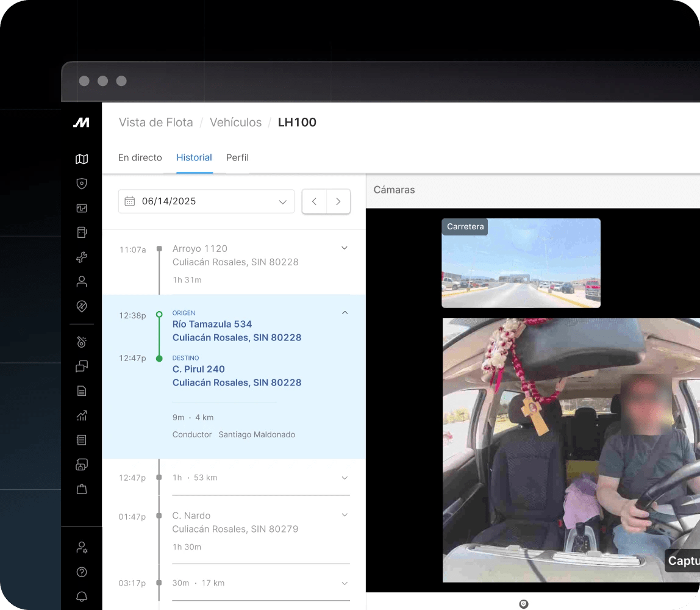The width and height of the screenshot is (700, 610).
Task: Switch to the En directo tab
Action: coord(140,157)
